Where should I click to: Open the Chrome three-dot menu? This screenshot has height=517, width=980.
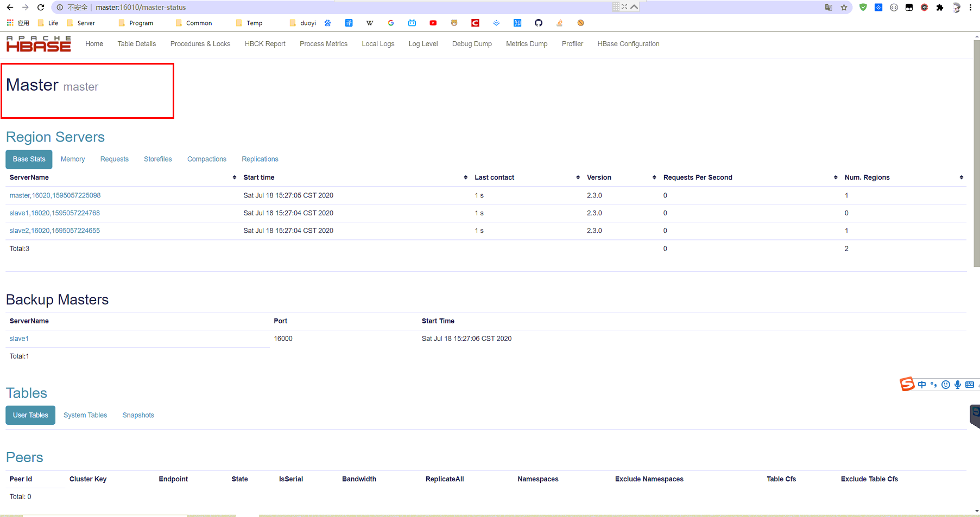tap(971, 8)
